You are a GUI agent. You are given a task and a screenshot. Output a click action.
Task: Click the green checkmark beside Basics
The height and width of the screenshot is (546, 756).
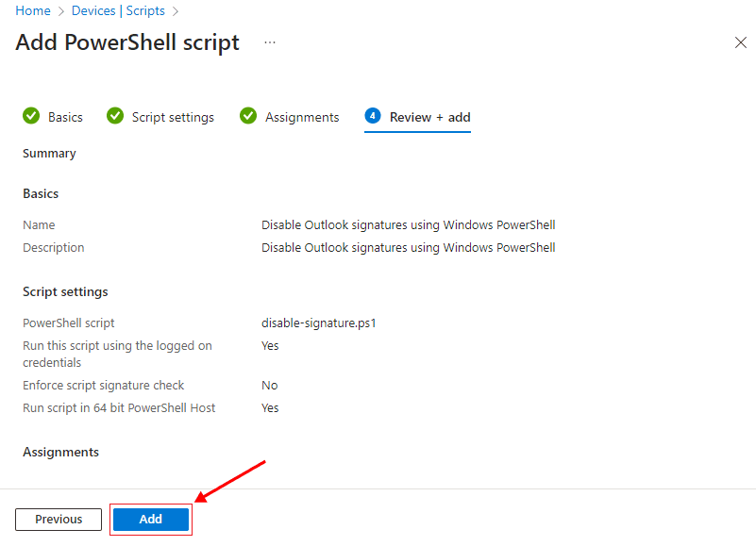coord(31,116)
